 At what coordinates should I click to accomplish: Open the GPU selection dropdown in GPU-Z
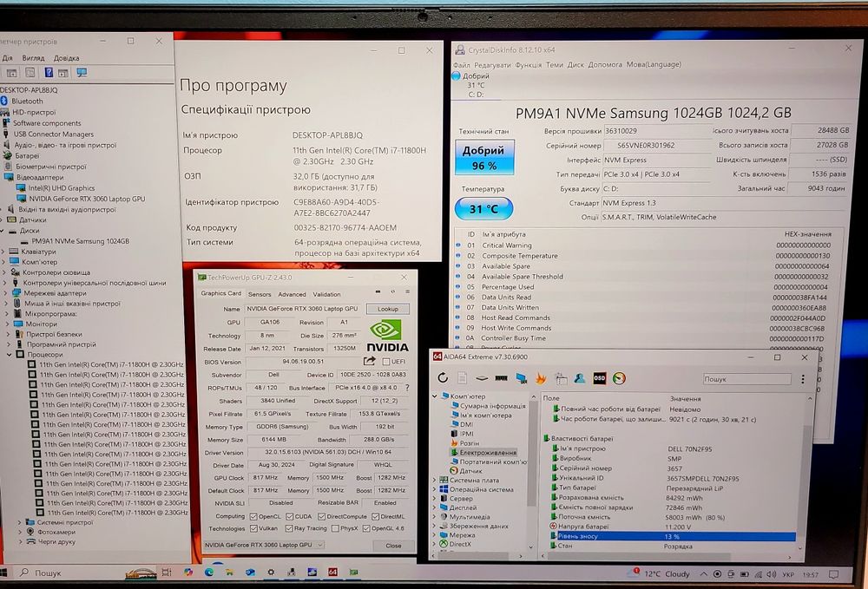pos(264,545)
